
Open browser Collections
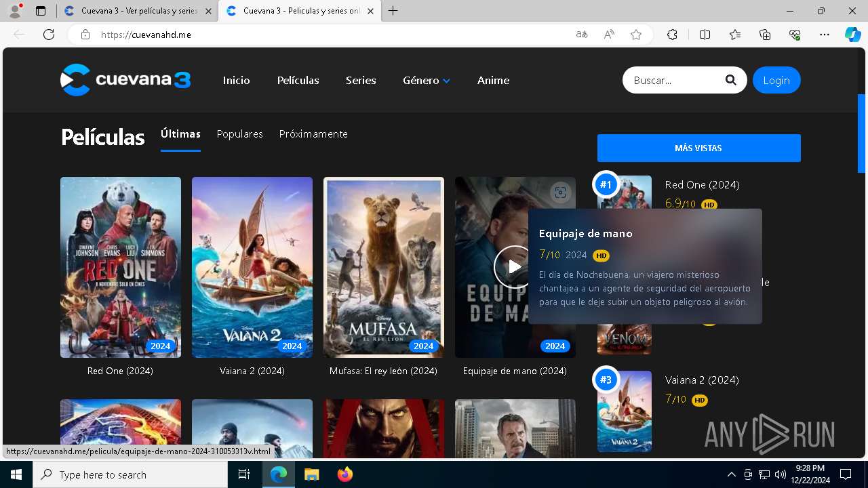point(765,35)
